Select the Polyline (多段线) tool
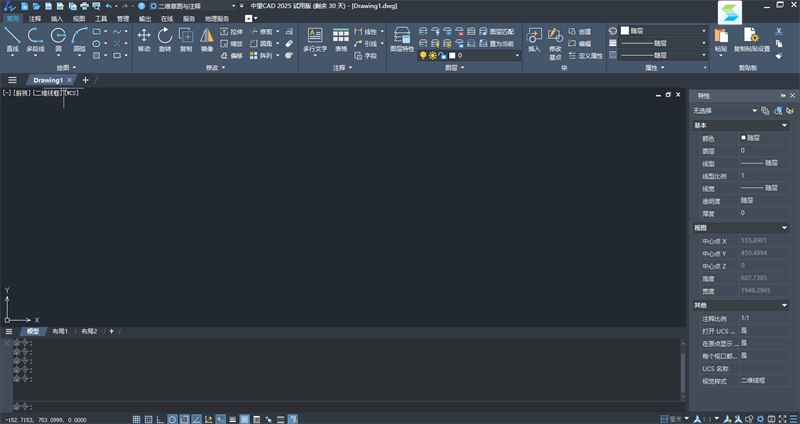Viewport: 800px width, 424px height. 36,38
